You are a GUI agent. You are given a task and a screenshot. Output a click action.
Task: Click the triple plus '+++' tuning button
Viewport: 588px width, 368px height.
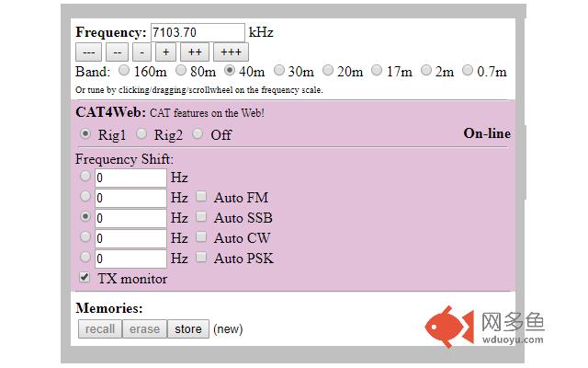[231, 52]
